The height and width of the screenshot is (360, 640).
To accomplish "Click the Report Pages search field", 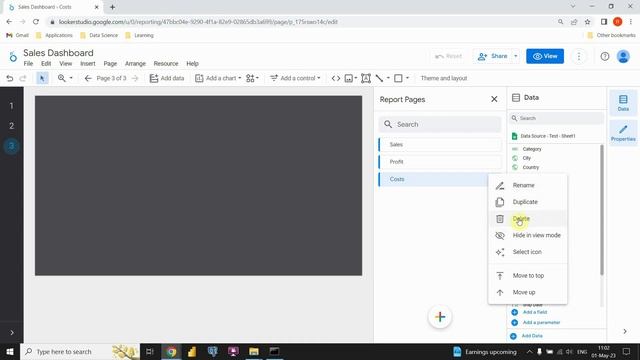I will (440, 124).
